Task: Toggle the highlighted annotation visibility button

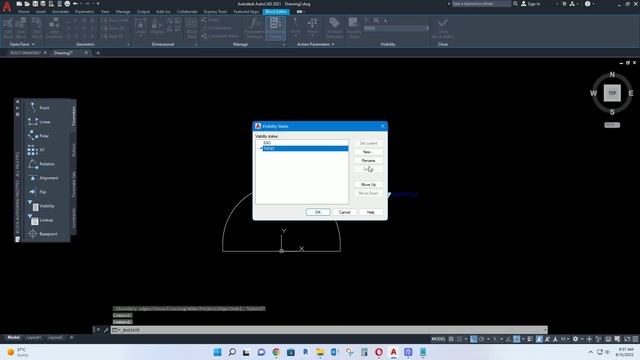Action: pyautogui.click(x=540, y=339)
